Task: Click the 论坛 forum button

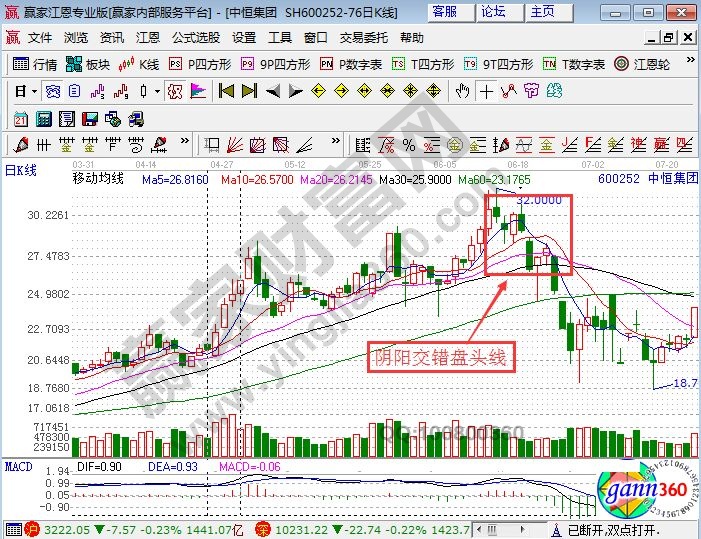Action: click(x=494, y=12)
